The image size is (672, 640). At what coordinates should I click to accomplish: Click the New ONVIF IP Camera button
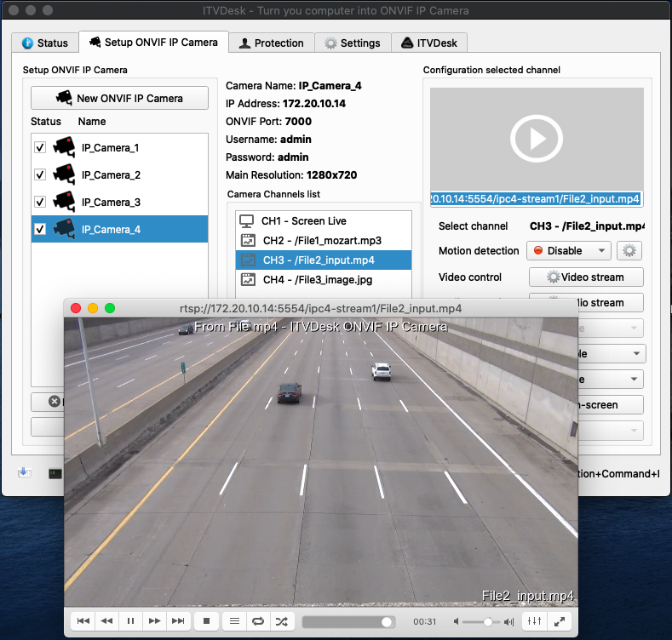tap(119, 98)
